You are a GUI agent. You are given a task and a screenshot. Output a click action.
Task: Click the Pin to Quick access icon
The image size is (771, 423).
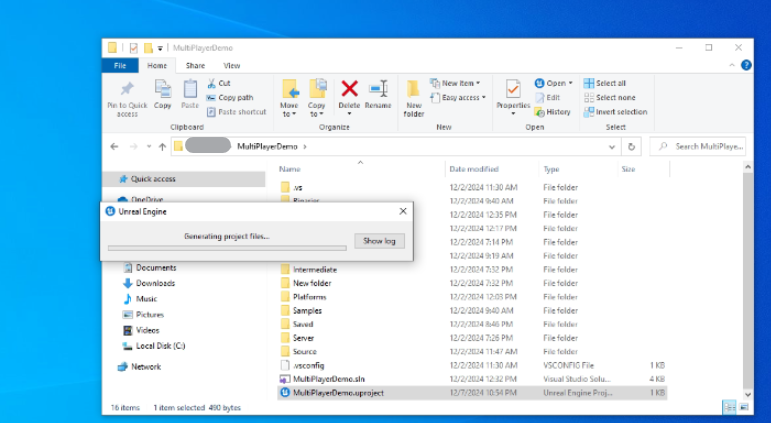[127, 92]
